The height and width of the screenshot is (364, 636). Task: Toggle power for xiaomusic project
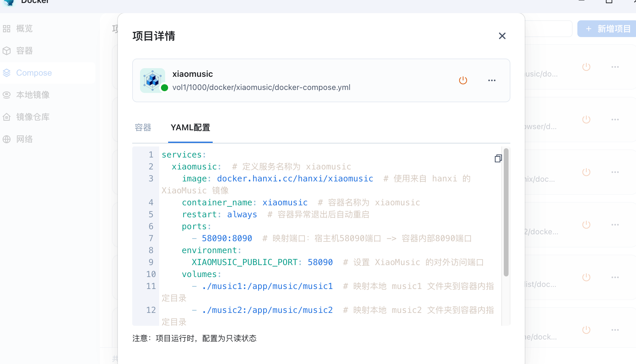(463, 80)
